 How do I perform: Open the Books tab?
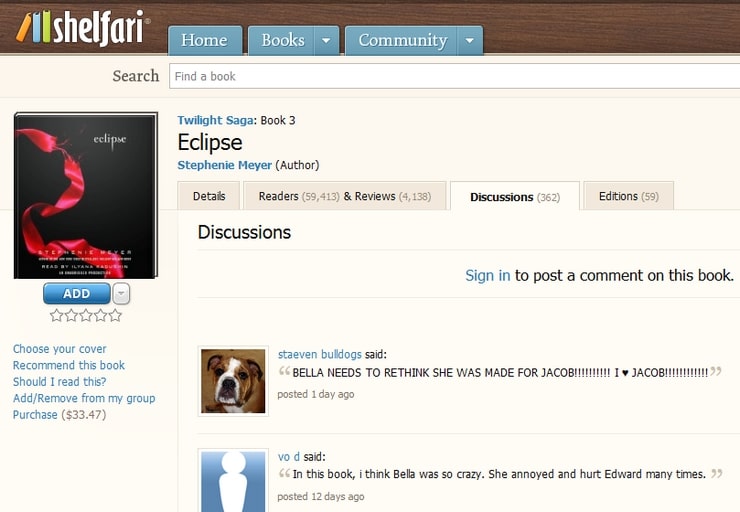[x=281, y=41]
